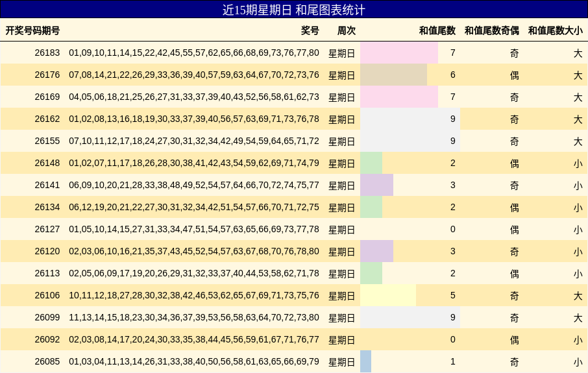Click the tail value 9 in row 26099
This screenshot has height=373, width=588.
point(452,317)
